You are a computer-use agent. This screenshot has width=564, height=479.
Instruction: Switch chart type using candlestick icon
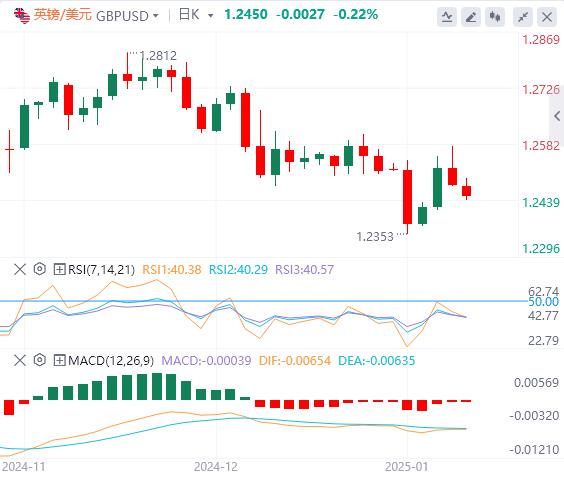click(495, 17)
